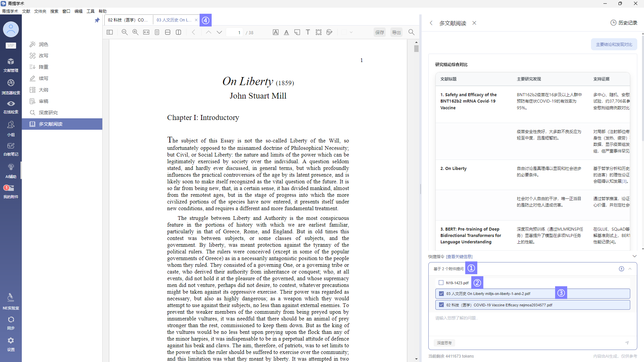The height and width of the screenshot is (362, 644).
Task: Uncheck the On Liberty pdf attachment
Action: 441,294
